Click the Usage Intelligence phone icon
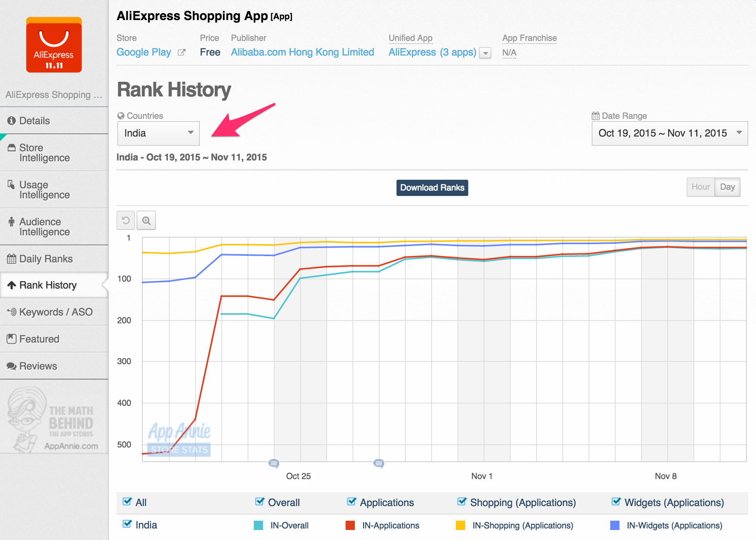 (x=12, y=185)
